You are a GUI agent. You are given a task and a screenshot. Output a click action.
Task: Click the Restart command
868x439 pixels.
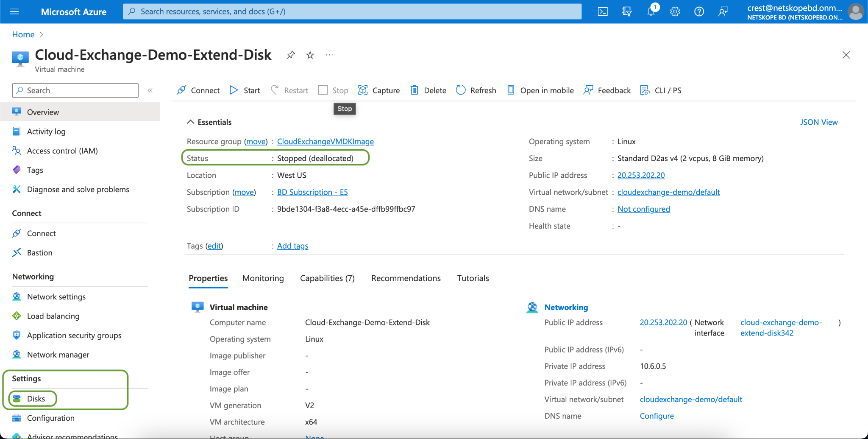289,90
